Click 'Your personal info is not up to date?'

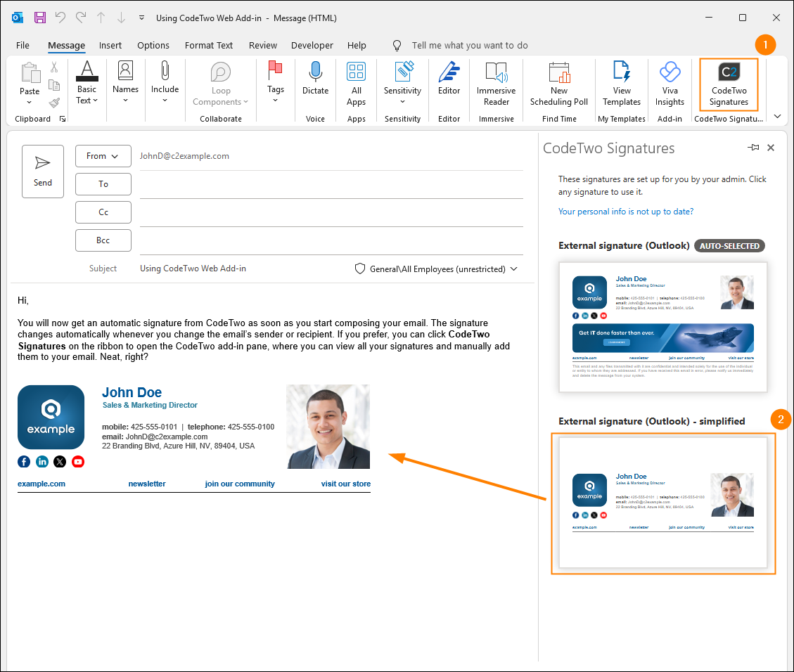(x=626, y=211)
